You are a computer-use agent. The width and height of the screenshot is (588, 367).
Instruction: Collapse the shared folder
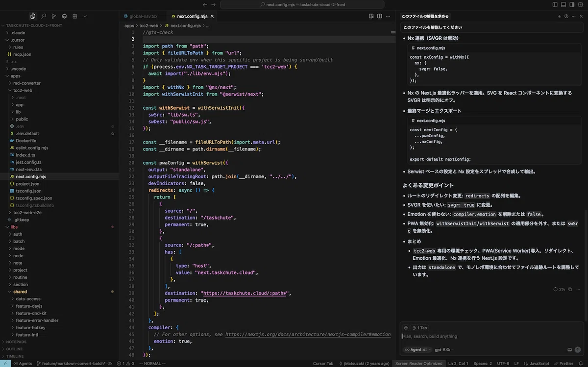point(59,292)
